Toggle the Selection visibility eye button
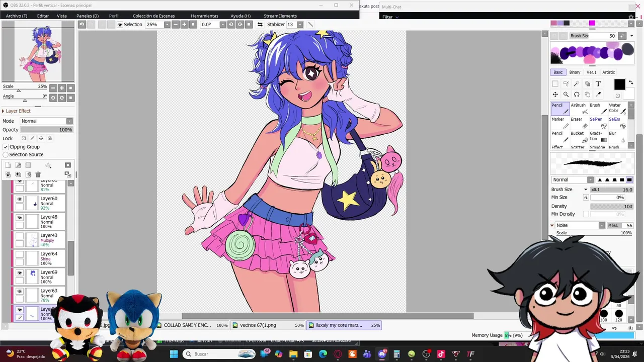 120,24
